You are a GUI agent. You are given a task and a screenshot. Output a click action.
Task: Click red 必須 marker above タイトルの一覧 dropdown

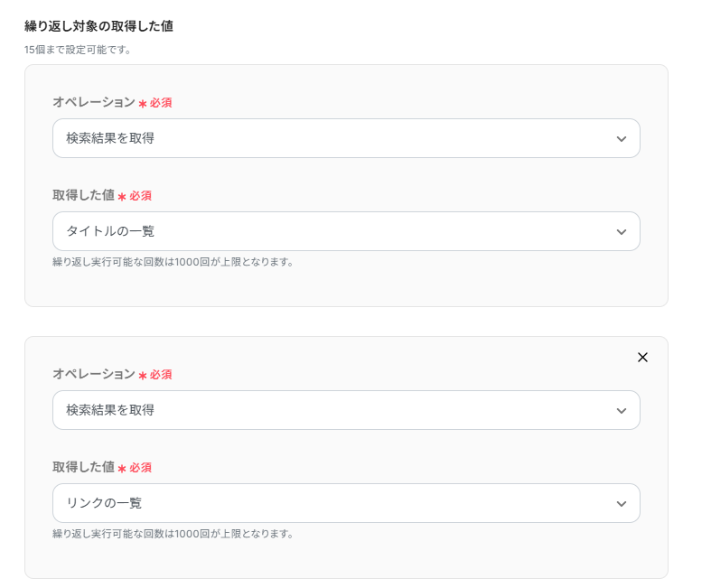tap(140, 196)
